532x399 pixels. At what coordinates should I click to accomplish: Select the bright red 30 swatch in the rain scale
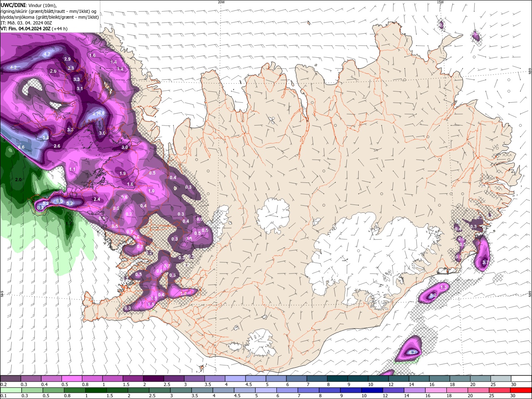coord(521,390)
